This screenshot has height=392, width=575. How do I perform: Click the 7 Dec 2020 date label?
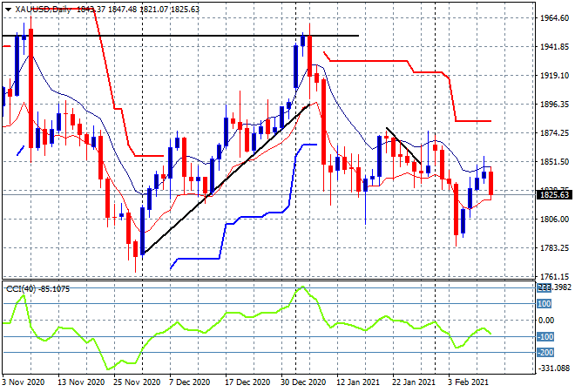189,382
